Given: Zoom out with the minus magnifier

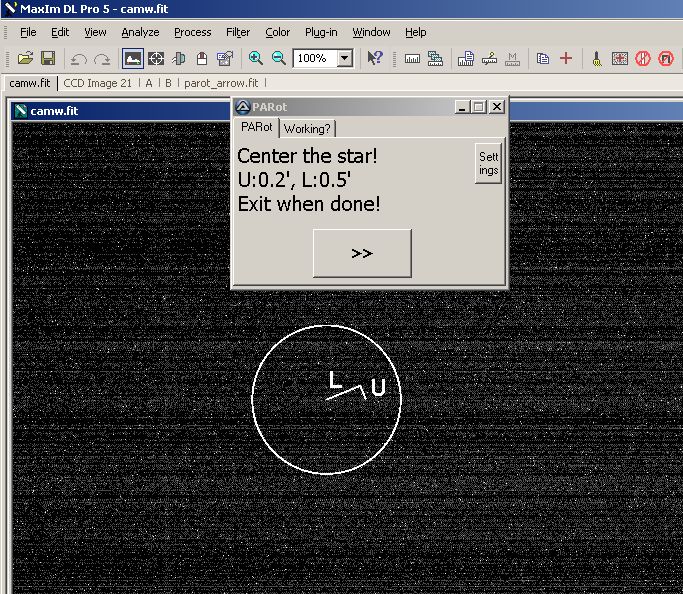Looking at the screenshot, I should (278, 58).
